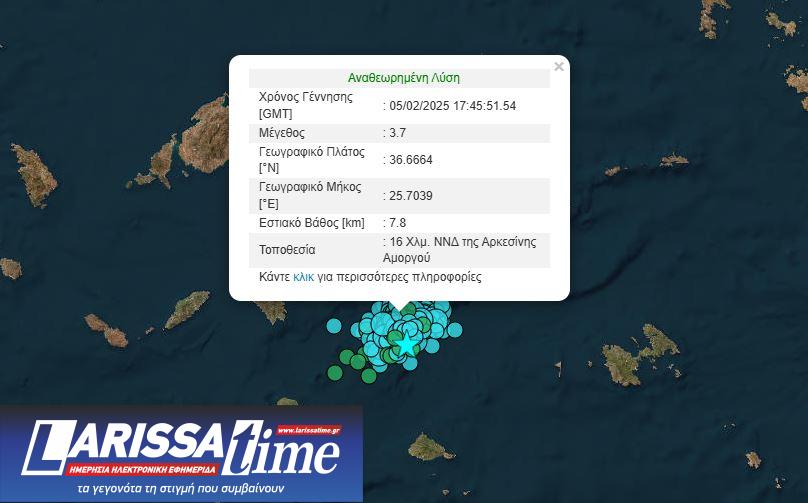The width and height of the screenshot is (808, 503).
Task: Click the Αναθεωρημένη Λύση heading
Action: click(x=403, y=78)
